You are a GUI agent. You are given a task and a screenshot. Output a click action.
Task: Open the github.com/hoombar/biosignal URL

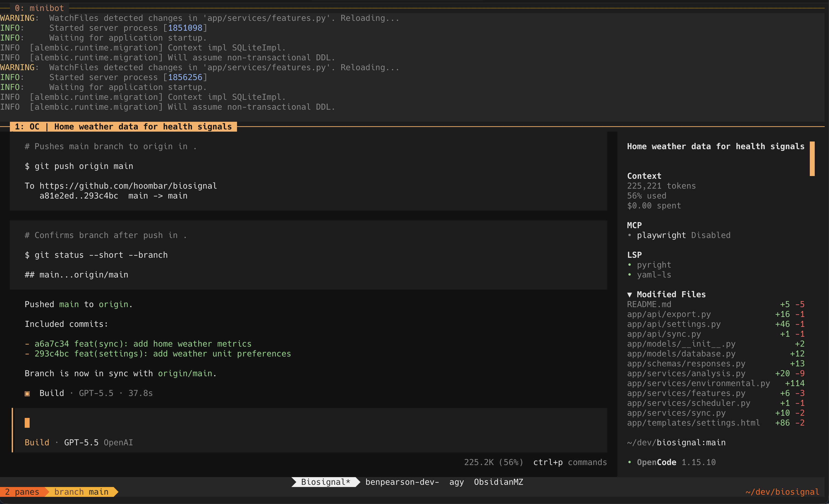(128, 186)
